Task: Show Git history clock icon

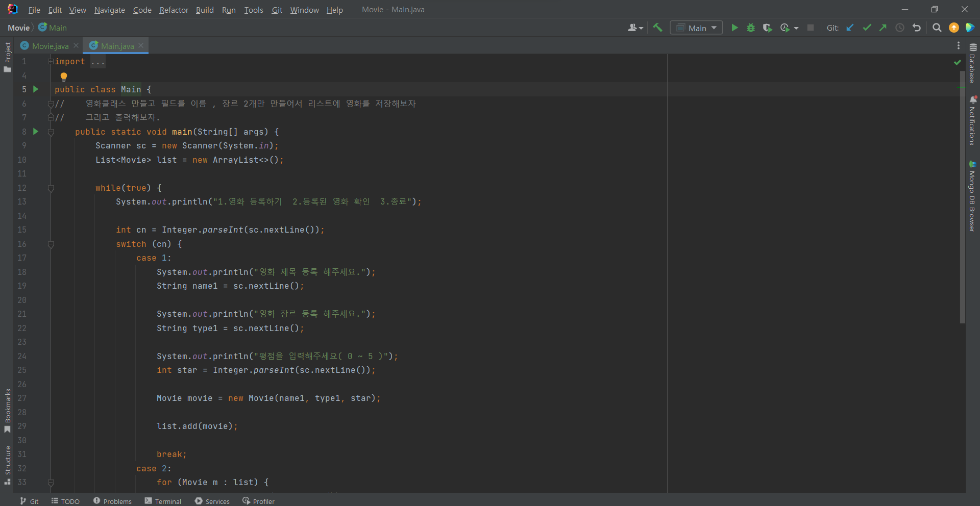Action: click(x=900, y=28)
